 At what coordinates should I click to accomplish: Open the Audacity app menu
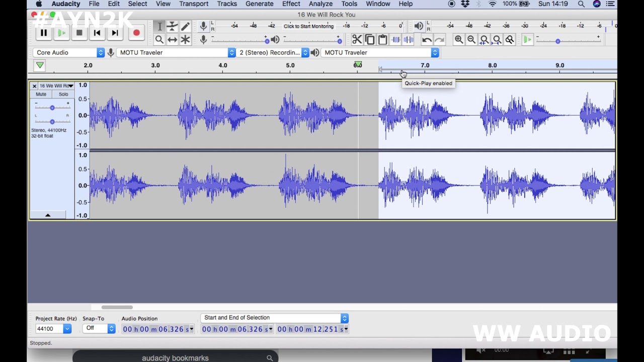66,4
